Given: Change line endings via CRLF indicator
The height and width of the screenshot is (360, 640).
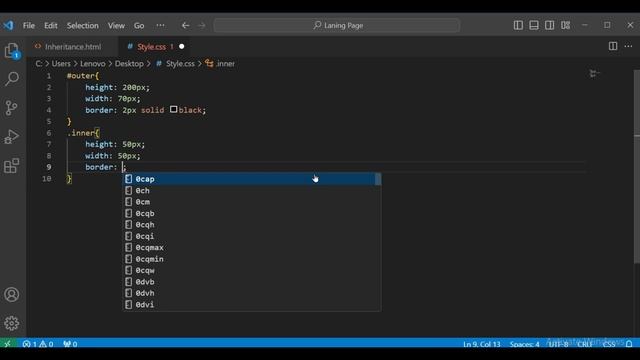Looking at the screenshot, I should click(585, 344).
